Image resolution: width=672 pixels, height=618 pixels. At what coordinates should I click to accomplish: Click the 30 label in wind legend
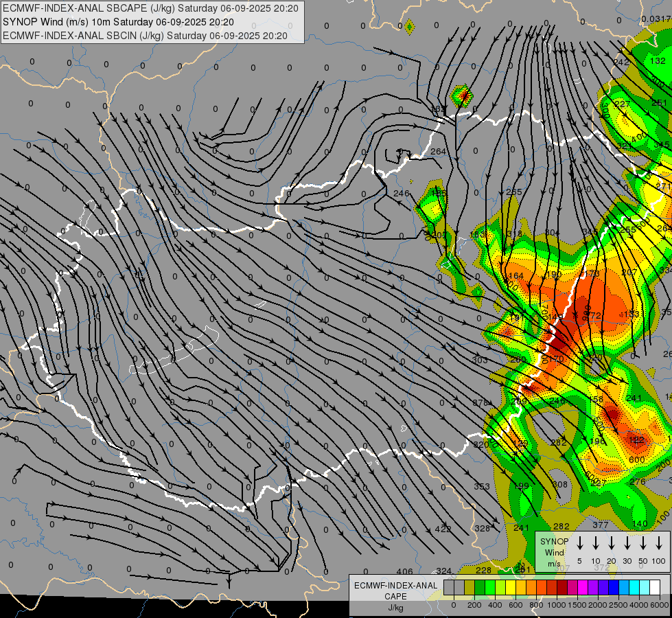click(627, 561)
